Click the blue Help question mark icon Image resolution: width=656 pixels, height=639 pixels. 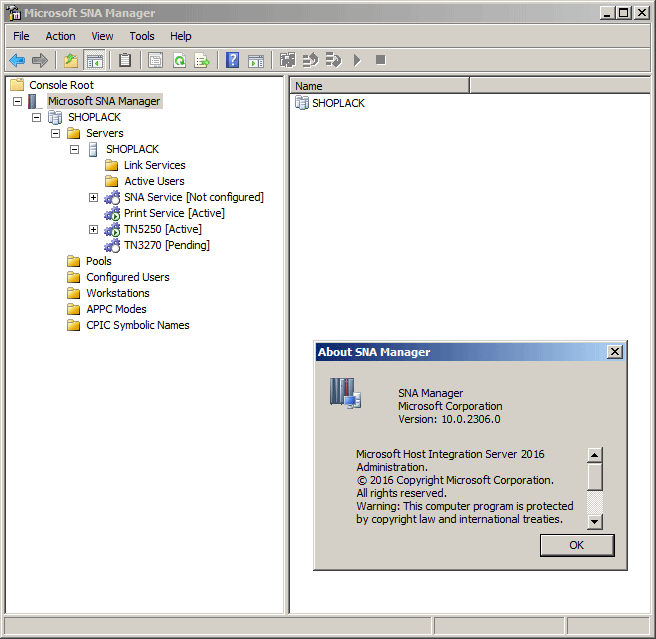(x=233, y=61)
